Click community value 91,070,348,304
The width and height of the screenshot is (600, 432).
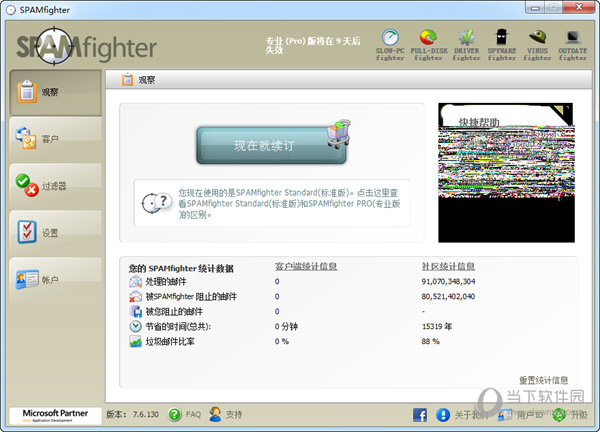click(448, 282)
